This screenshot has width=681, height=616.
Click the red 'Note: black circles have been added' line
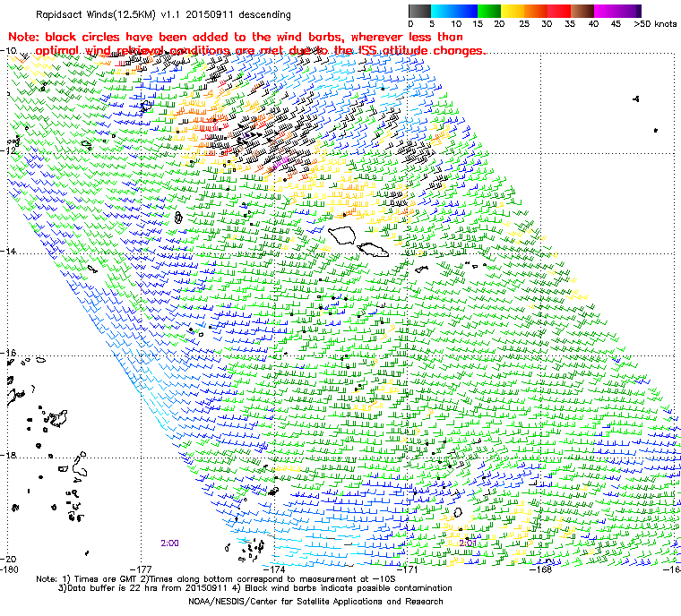pyautogui.click(x=236, y=37)
